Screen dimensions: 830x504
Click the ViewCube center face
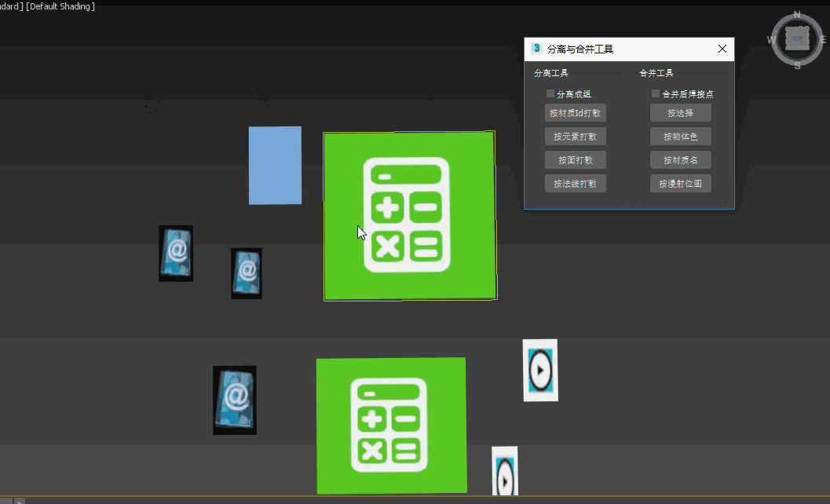[797, 38]
